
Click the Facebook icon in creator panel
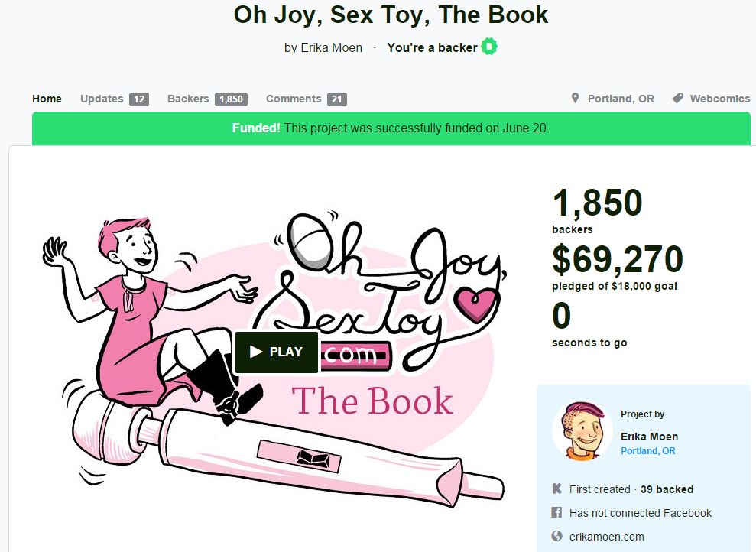[x=556, y=512]
